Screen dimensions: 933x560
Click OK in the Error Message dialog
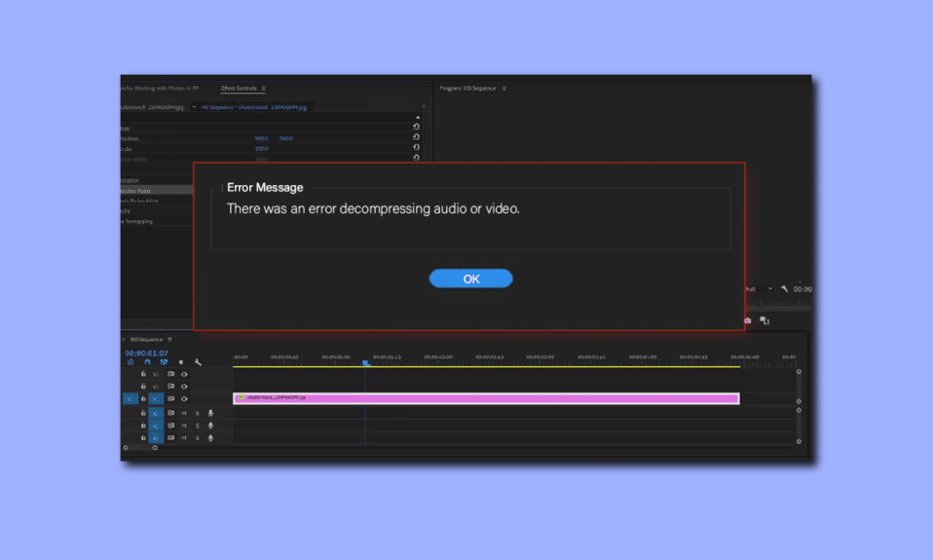click(470, 279)
